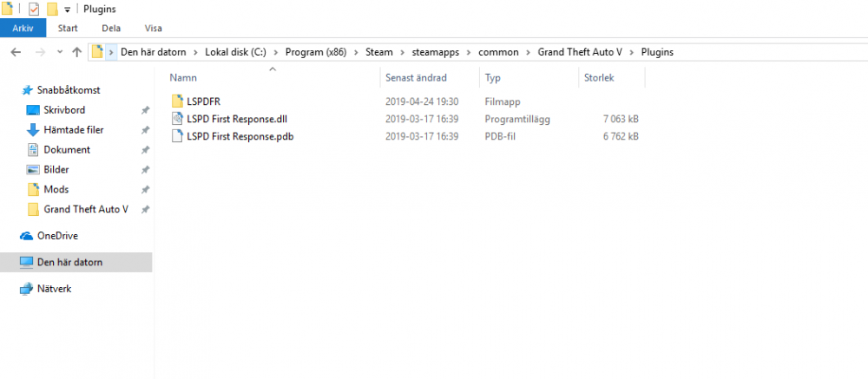
Task: Open Bilder in the sidebar
Action: coord(56,170)
